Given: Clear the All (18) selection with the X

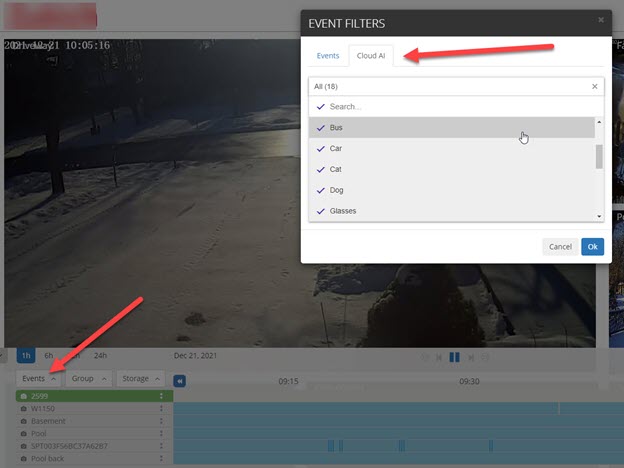Looking at the screenshot, I should coord(595,86).
